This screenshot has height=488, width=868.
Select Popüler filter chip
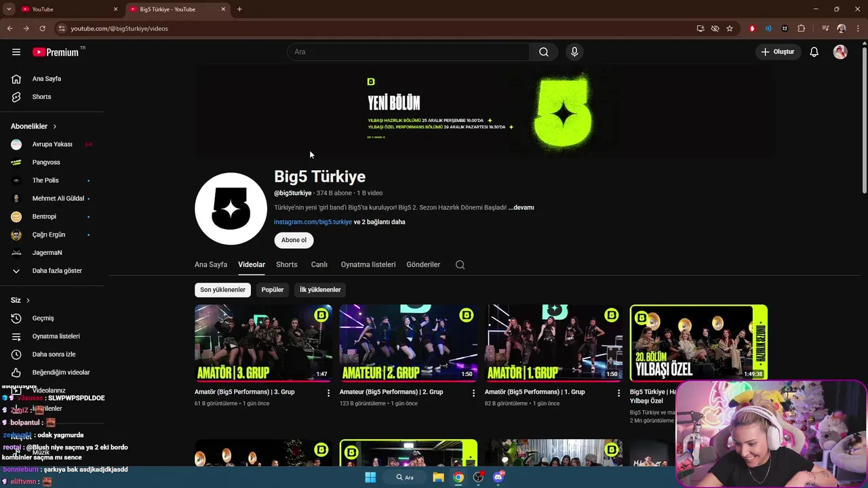pos(273,289)
